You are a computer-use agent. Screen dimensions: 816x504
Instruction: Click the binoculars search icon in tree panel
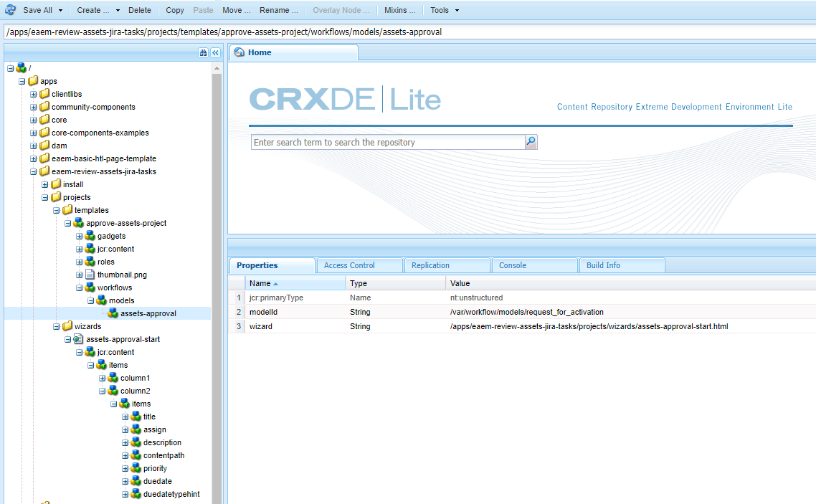click(x=203, y=52)
